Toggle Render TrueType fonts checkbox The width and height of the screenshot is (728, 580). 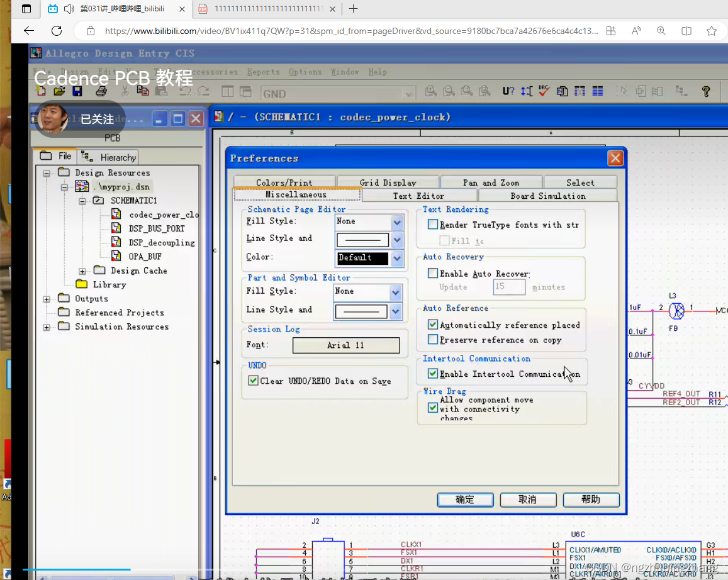click(433, 225)
